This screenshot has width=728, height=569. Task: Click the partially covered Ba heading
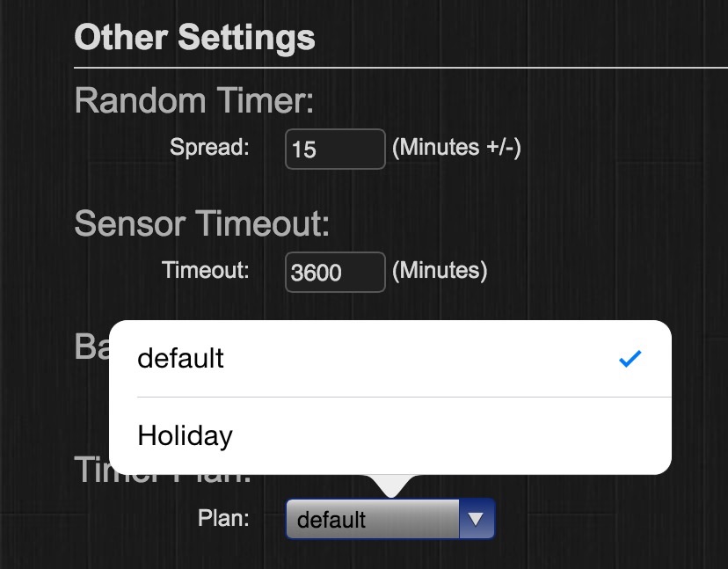coord(91,347)
